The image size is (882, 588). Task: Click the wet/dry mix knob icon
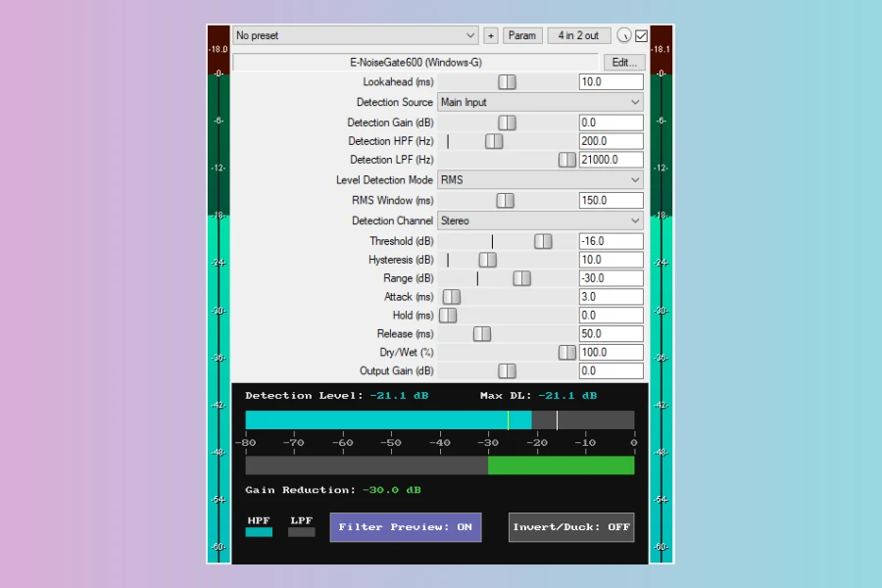click(x=624, y=36)
